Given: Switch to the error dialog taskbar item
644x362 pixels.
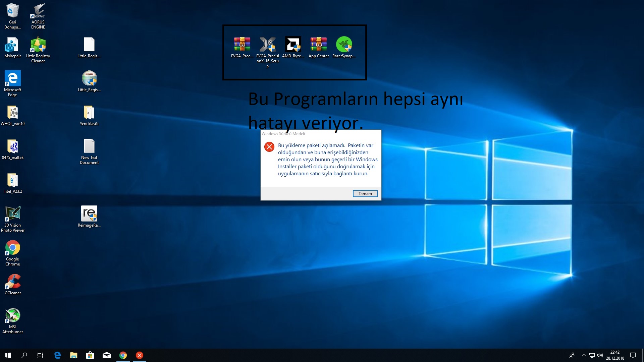Looking at the screenshot, I should (x=140, y=355).
